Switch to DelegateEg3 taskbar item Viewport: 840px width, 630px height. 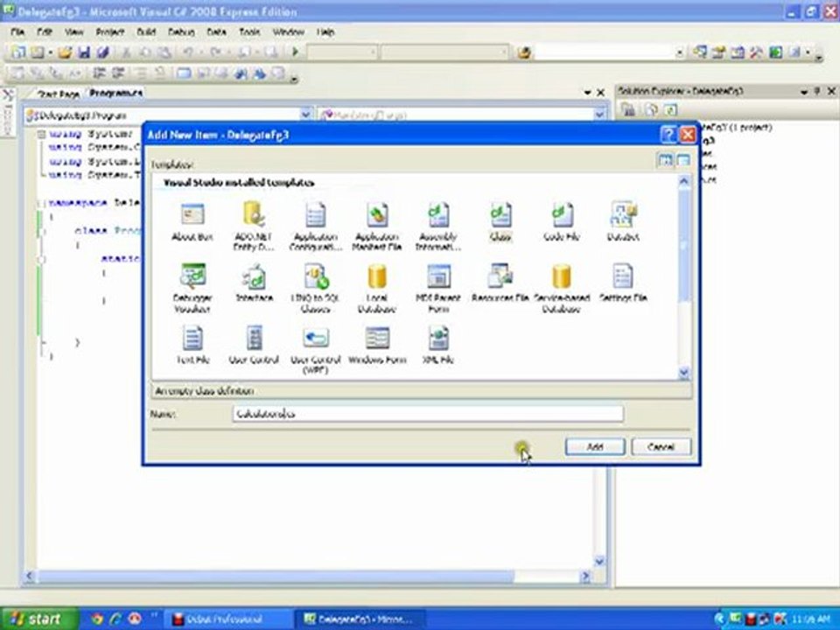359,619
